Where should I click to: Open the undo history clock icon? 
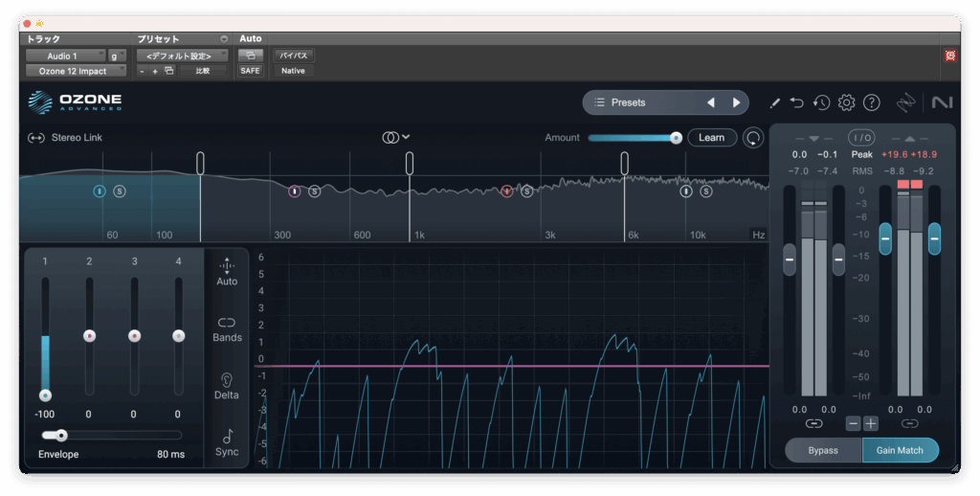tap(821, 102)
